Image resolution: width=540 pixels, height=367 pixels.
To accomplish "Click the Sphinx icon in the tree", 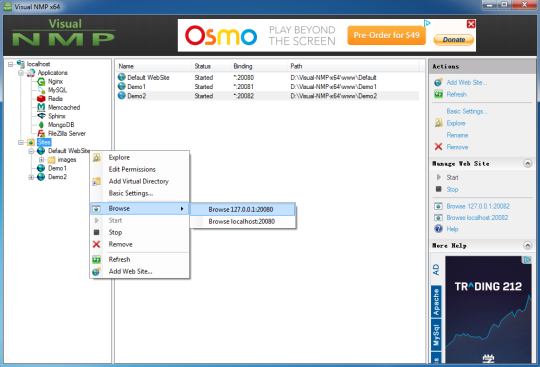I will point(41,116).
